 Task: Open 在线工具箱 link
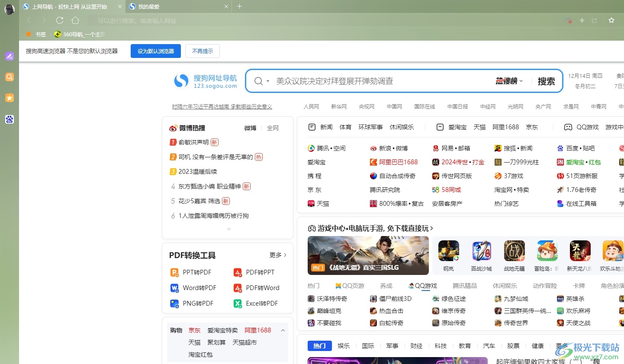577,204
